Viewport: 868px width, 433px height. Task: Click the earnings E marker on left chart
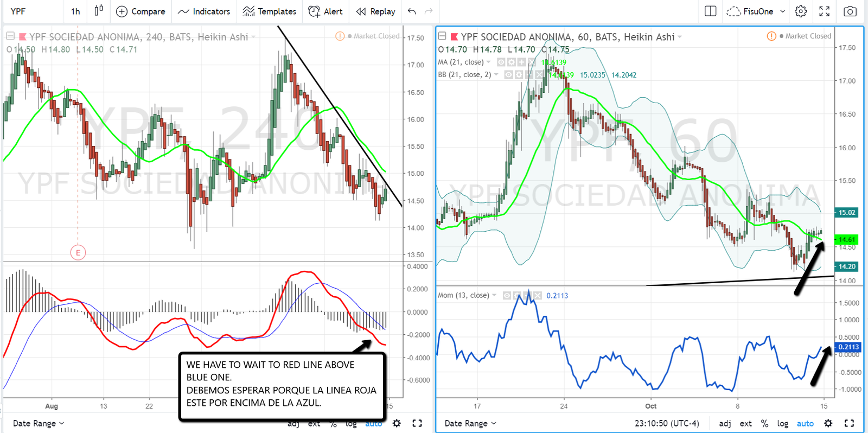pyautogui.click(x=78, y=252)
